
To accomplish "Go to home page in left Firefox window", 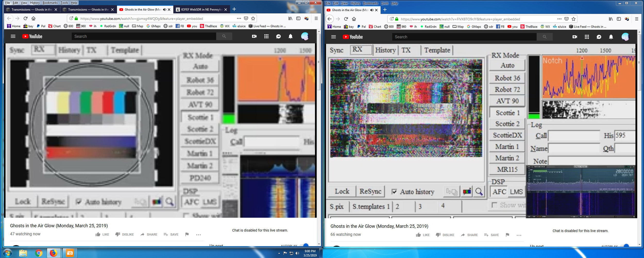I will (x=33, y=18).
